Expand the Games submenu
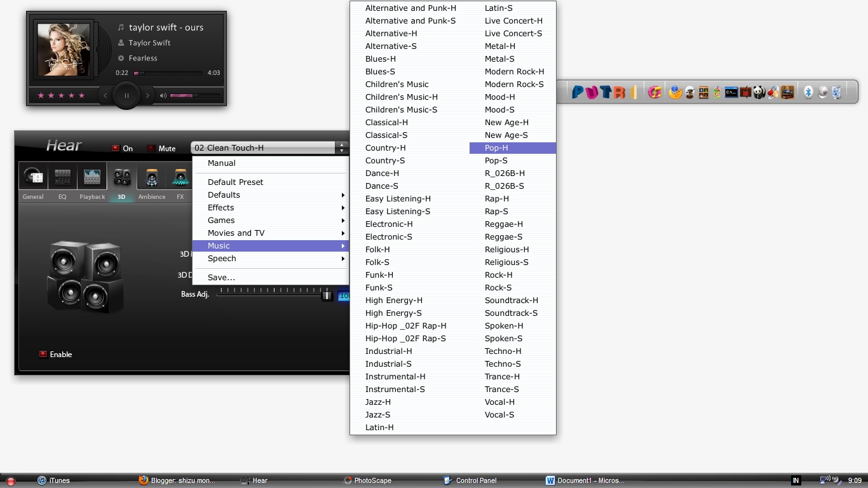This screenshot has height=488, width=868. tap(271, 220)
